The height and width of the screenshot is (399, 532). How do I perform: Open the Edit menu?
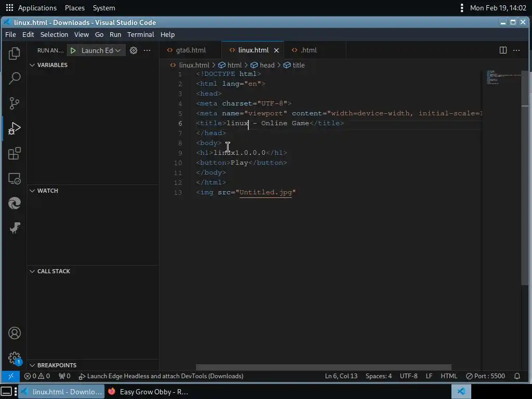pyautogui.click(x=28, y=35)
